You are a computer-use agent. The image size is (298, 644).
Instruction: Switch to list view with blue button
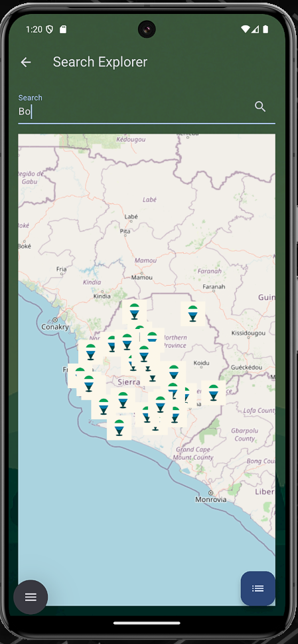(x=258, y=588)
